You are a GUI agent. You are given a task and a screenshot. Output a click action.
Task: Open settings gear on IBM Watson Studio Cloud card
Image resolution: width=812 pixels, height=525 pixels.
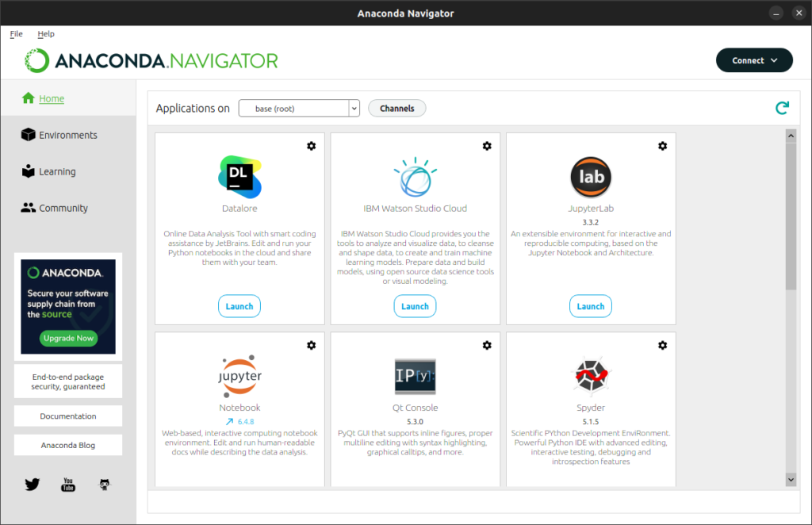click(487, 146)
